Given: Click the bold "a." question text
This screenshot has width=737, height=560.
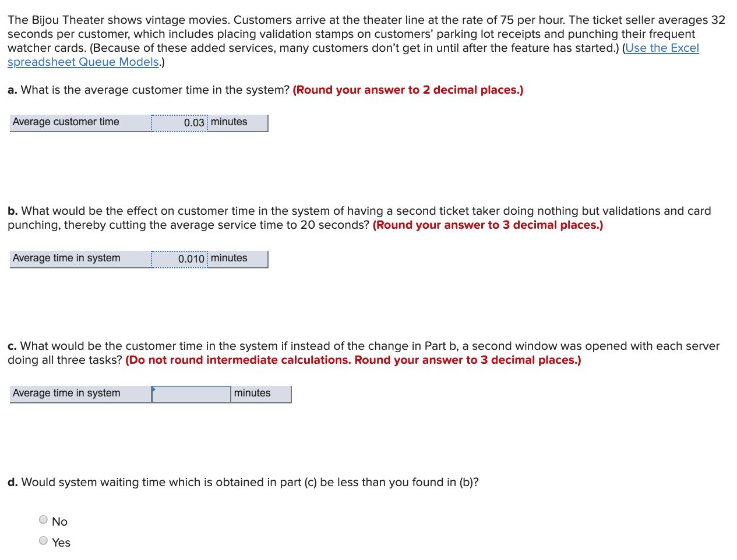Looking at the screenshot, I should pyautogui.click(x=146, y=90).
